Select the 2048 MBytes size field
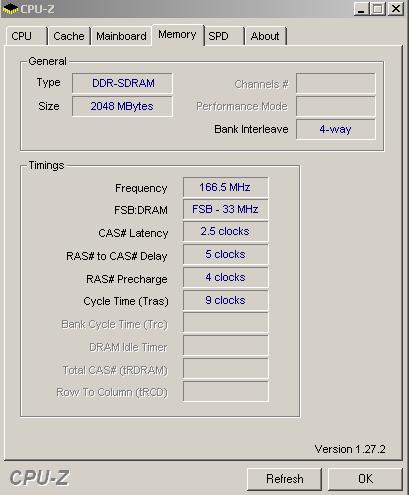Viewport: 409px width, 495px height. pyautogui.click(x=122, y=106)
